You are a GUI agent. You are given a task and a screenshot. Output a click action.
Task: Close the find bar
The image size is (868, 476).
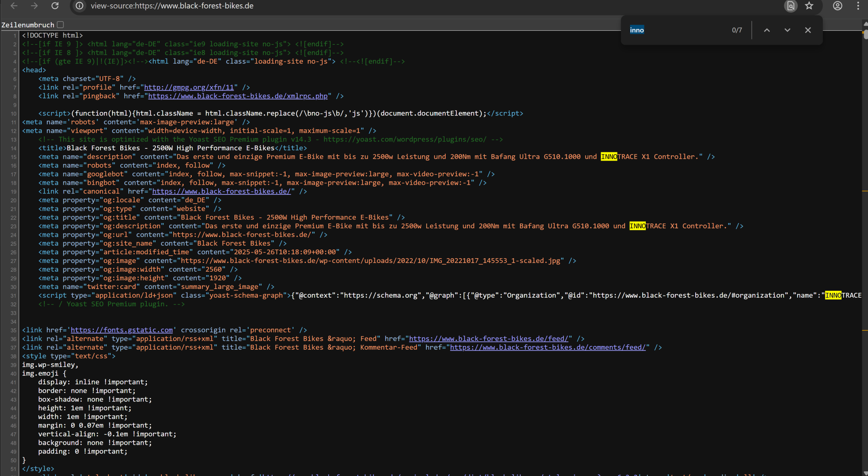(808, 30)
